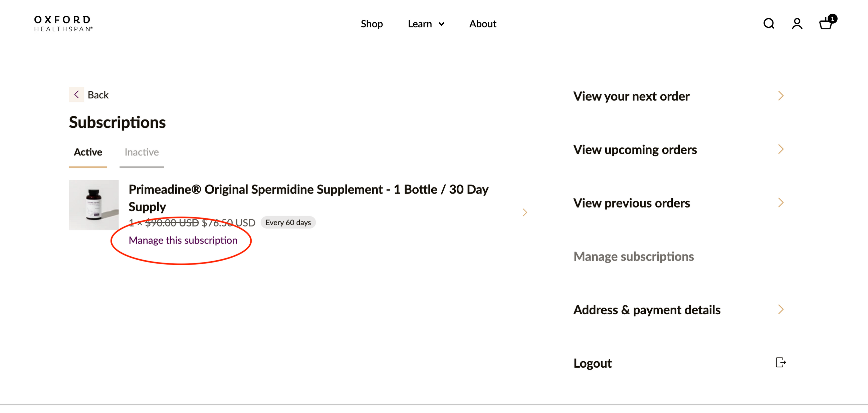Click Manage this subscription link
This screenshot has height=413, width=868.
[x=183, y=240]
